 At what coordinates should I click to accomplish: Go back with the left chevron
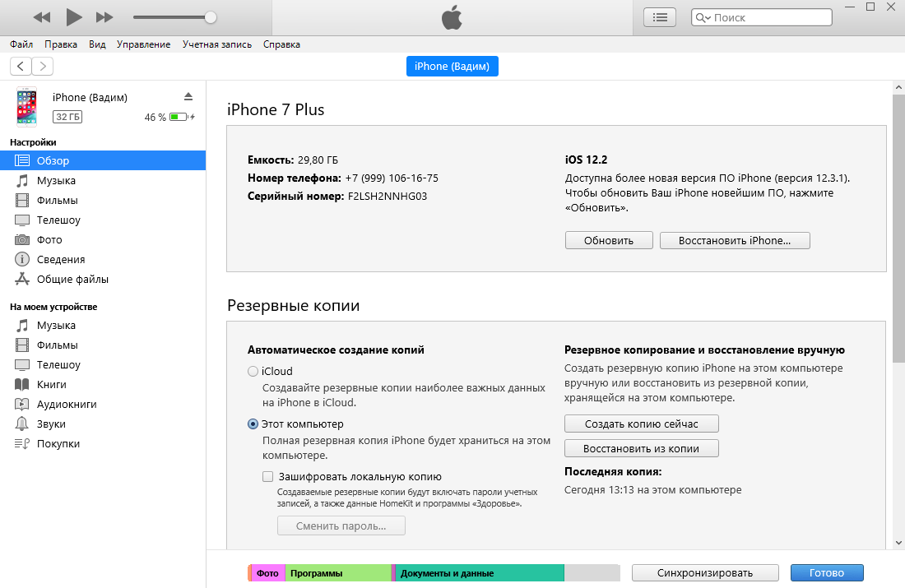point(21,66)
